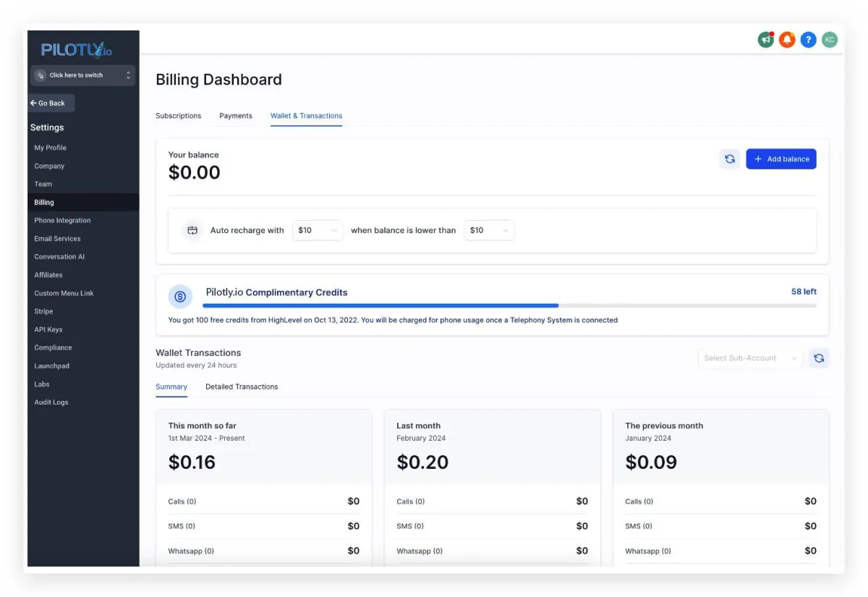Open the auto recharge amount dropdown
The image size is (868, 597).
318,230
